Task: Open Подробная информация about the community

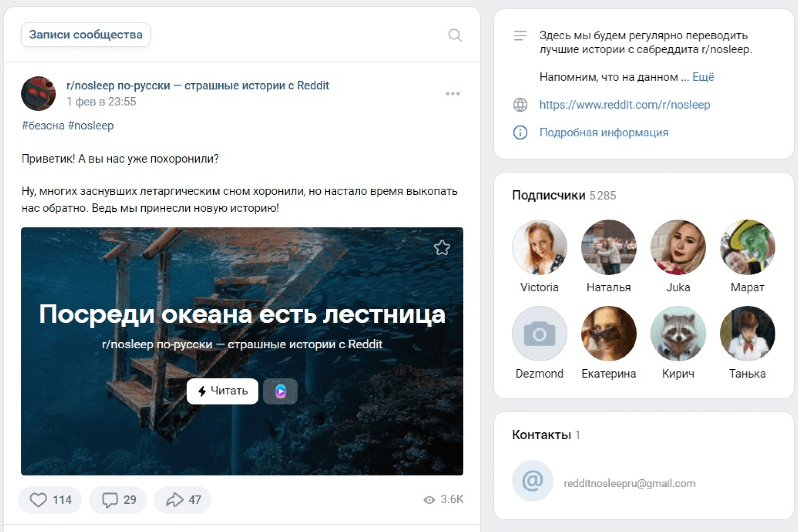Action: [x=604, y=133]
